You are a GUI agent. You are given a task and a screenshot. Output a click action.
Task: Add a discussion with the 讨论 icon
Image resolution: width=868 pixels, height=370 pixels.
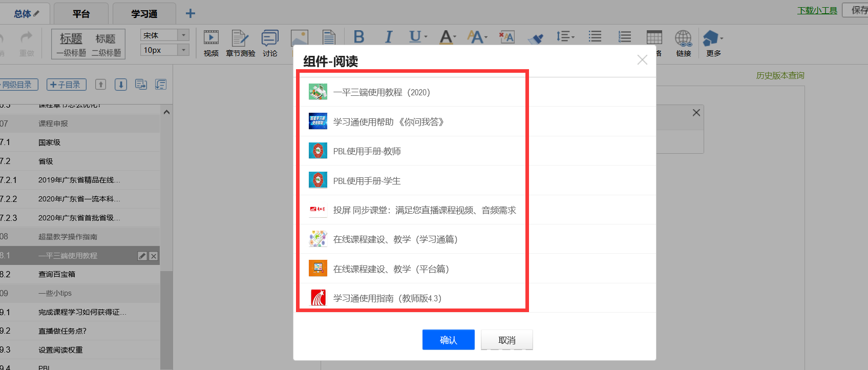(x=270, y=43)
